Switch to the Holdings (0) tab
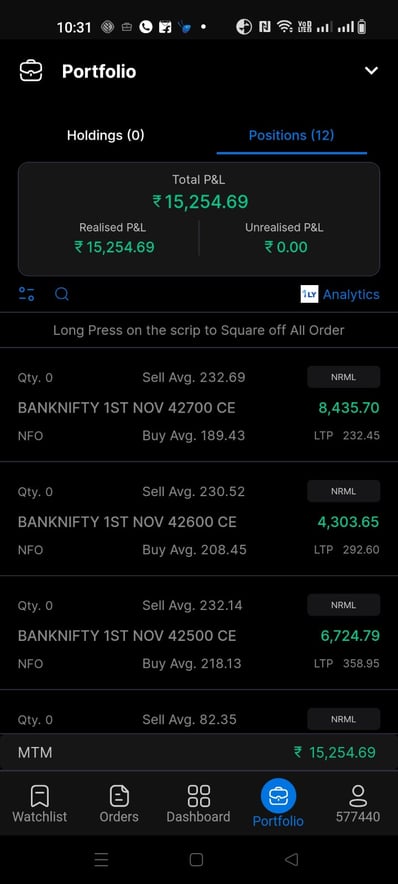The width and height of the screenshot is (398, 884). click(x=105, y=135)
